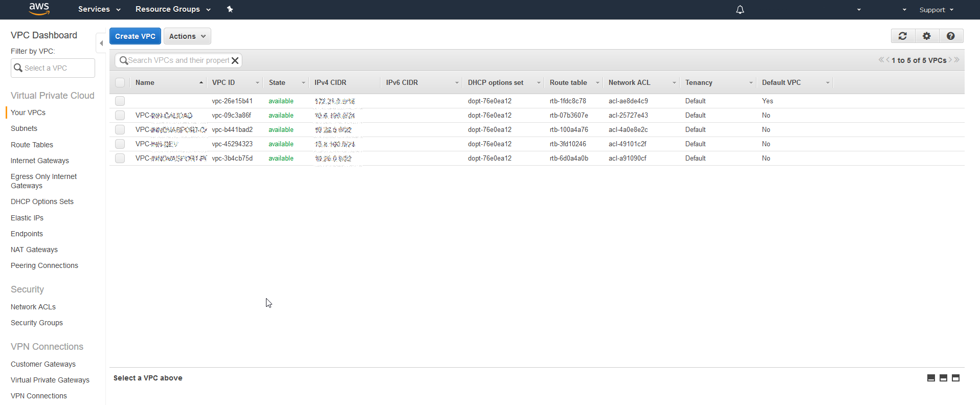This screenshot has width=980, height=405.
Task: Collapse the left navigation sidebar
Action: [101, 43]
